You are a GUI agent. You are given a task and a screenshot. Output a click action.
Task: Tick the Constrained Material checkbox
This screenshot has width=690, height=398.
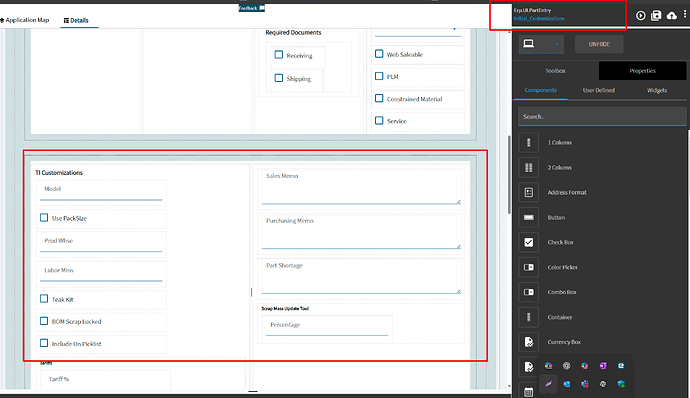(x=379, y=98)
